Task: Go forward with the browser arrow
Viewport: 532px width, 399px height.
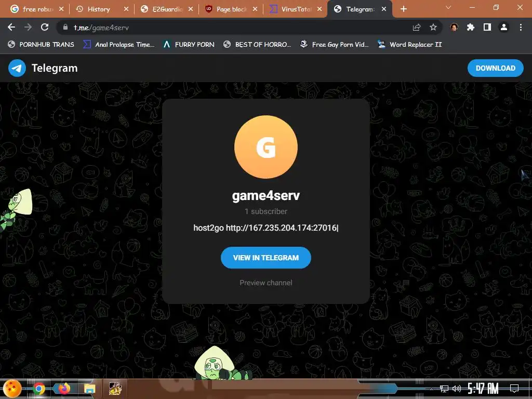Action: point(28,28)
